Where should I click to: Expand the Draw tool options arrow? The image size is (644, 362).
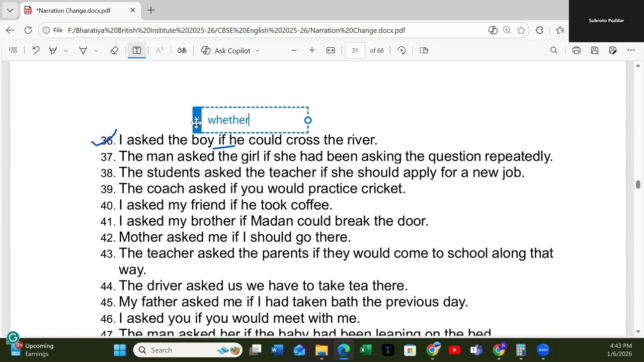pos(96,50)
